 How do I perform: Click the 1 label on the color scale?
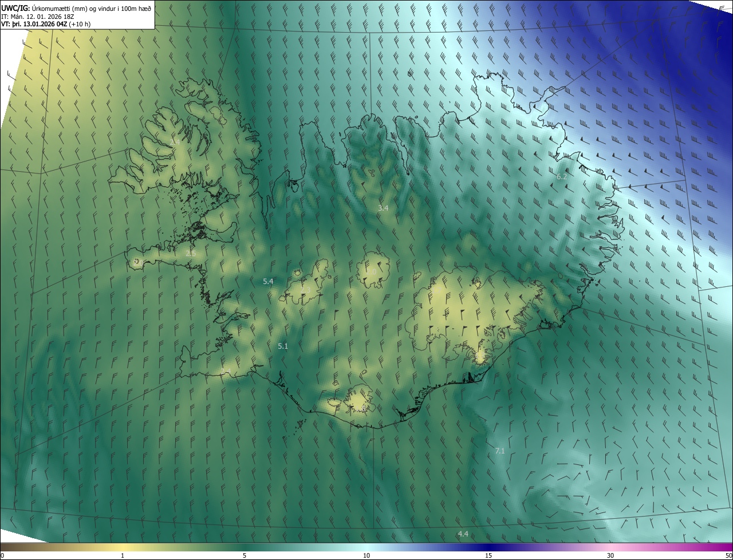(123, 556)
